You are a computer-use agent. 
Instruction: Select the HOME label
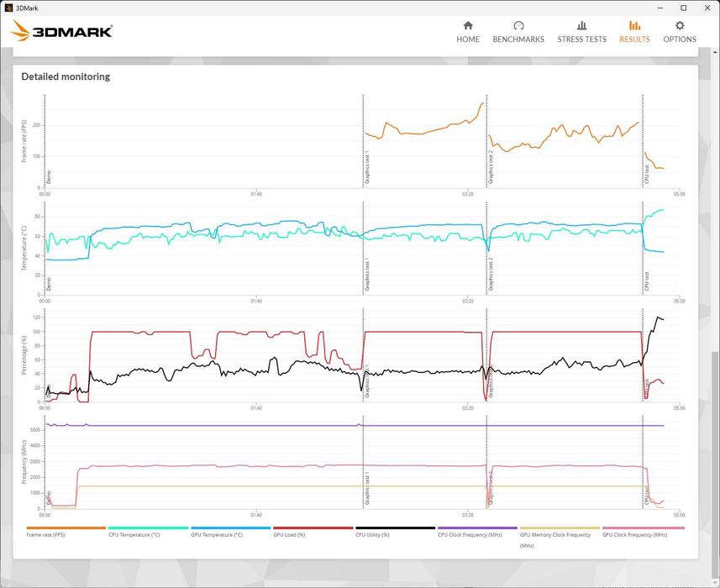(x=468, y=39)
